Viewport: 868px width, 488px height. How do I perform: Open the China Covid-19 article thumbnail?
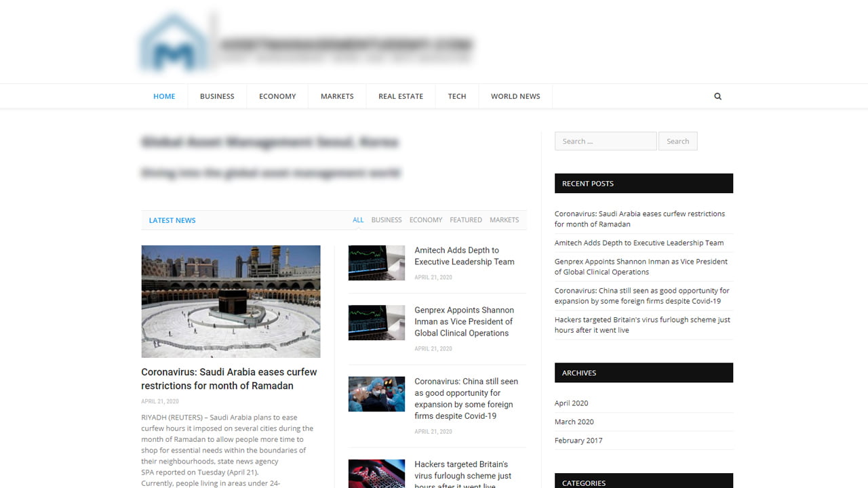point(376,394)
